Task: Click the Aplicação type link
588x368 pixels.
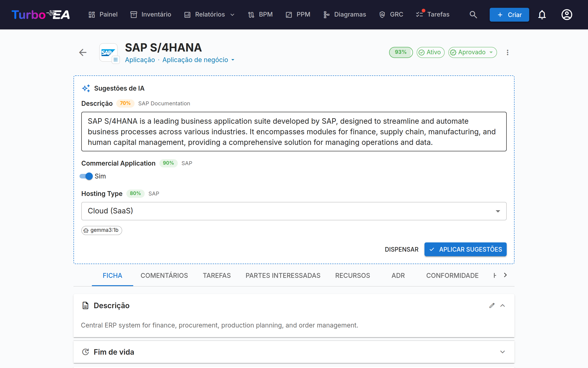Action: pos(140,60)
